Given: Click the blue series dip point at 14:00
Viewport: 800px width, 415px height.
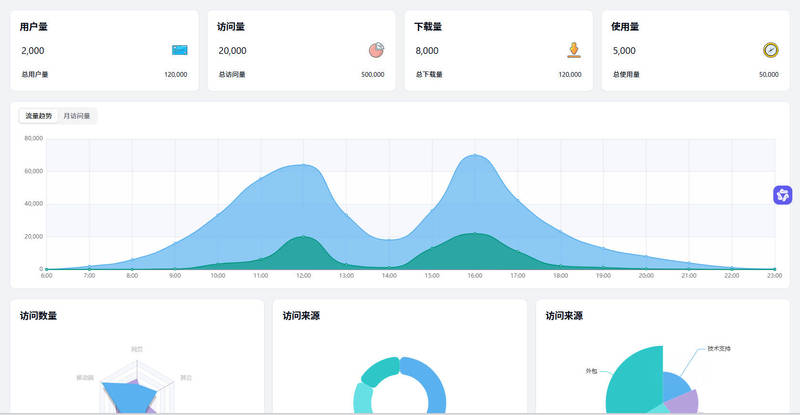Looking at the screenshot, I should click(x=389, y=240).
